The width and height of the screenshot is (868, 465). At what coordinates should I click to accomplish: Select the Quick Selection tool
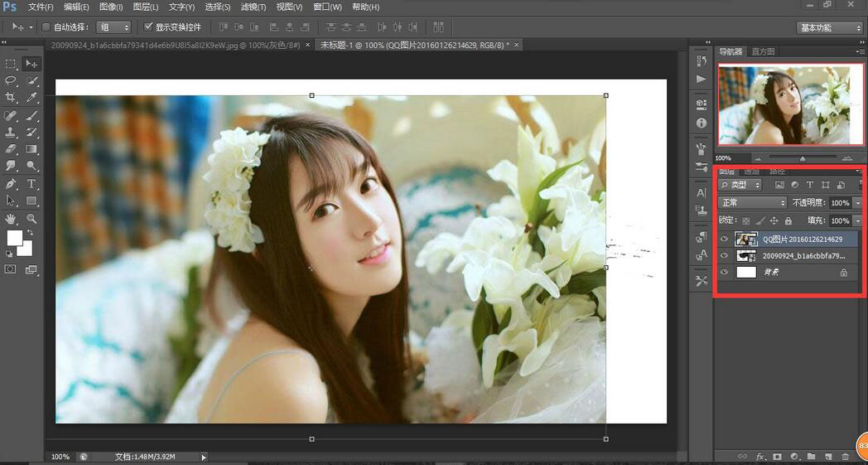(x=31, y=80)
